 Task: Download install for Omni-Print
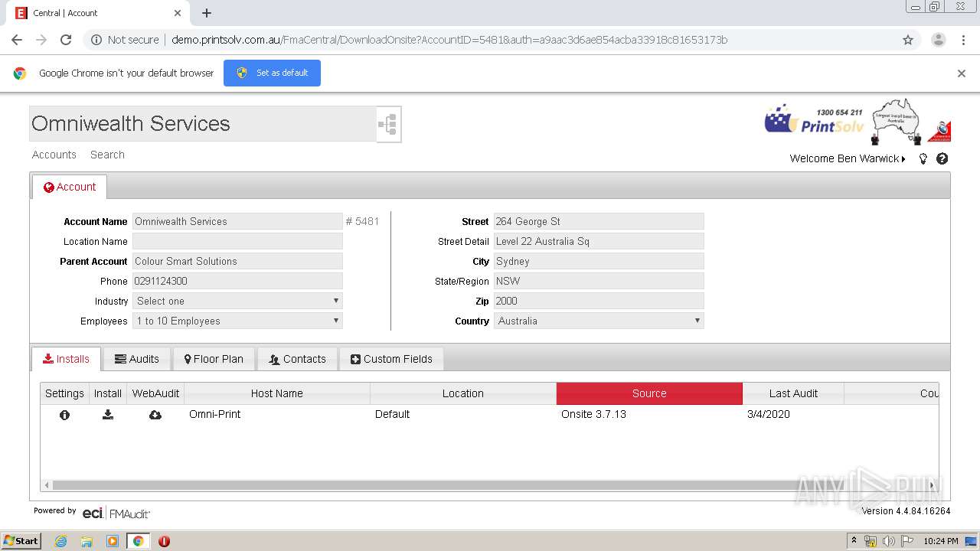[x=108, y=415]
